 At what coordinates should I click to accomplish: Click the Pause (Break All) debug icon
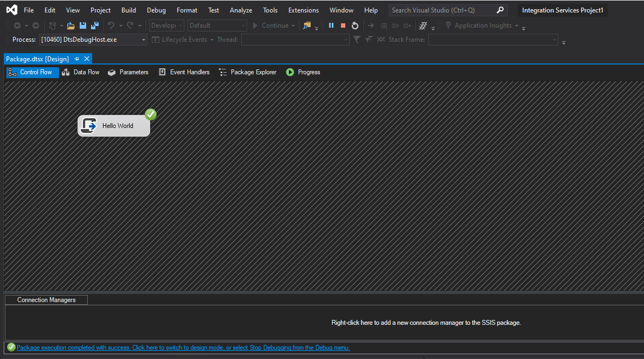331,25
